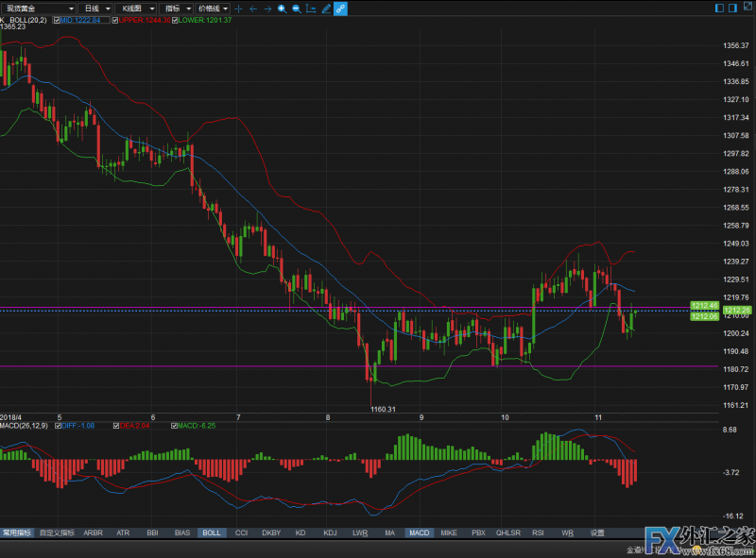Select the MA indicator

pyautogui.click(x=389, y=533)
